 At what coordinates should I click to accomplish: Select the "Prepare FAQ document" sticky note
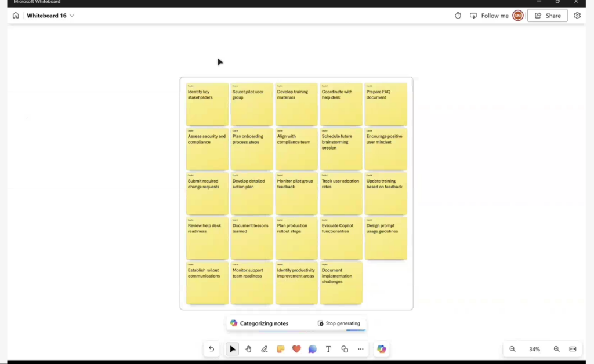pos(386,104)
